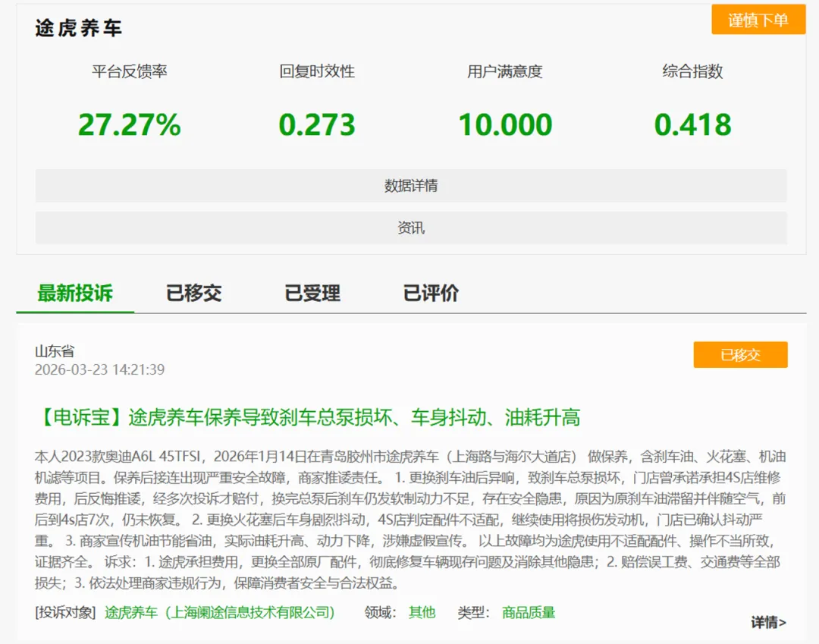
Task: Click the 商品质量 type link
Action: click(x=529, y=612)
